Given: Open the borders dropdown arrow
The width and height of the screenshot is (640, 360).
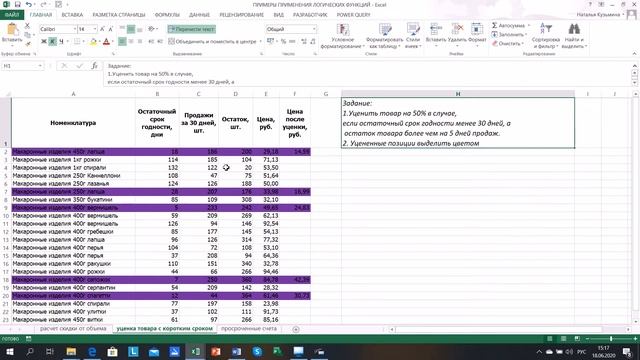Looking at the screenshot, I should pyautogui.click(x=83, y=42).
